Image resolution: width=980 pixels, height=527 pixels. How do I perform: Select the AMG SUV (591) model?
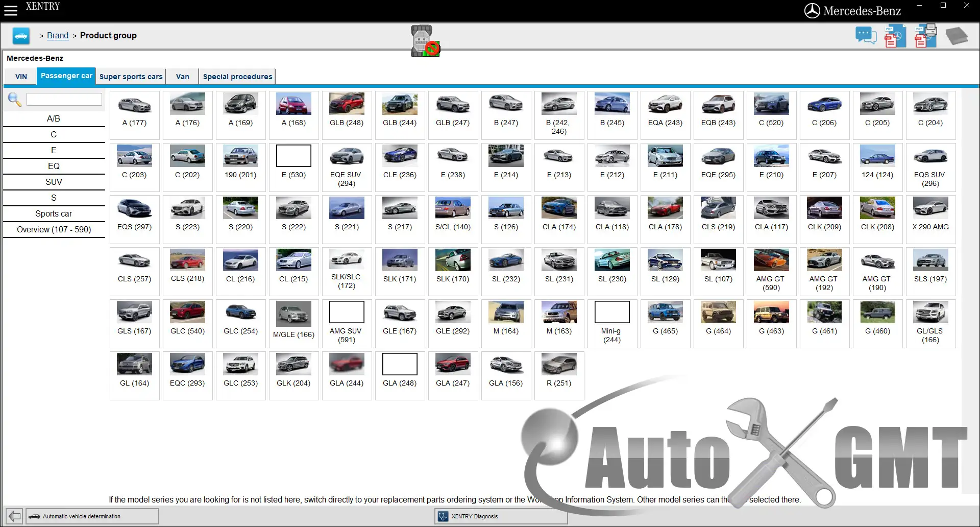click(x=347, y=324)
